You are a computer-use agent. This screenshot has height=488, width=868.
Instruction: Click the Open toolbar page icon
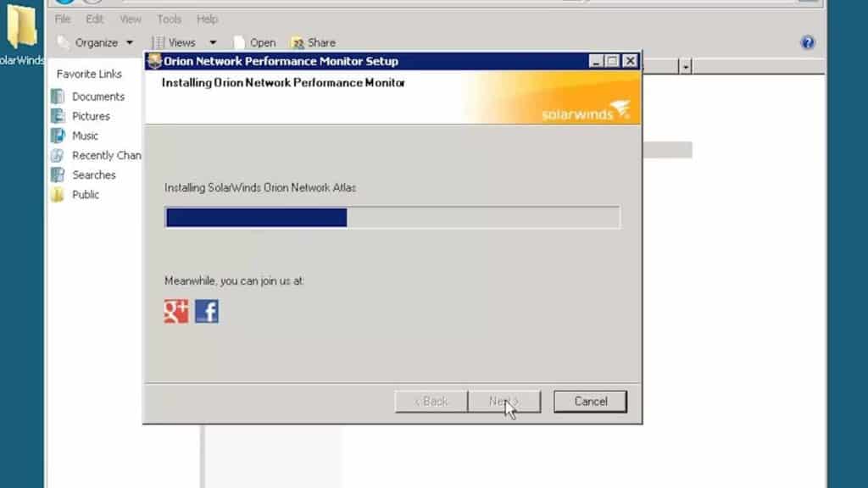[239, 42]
